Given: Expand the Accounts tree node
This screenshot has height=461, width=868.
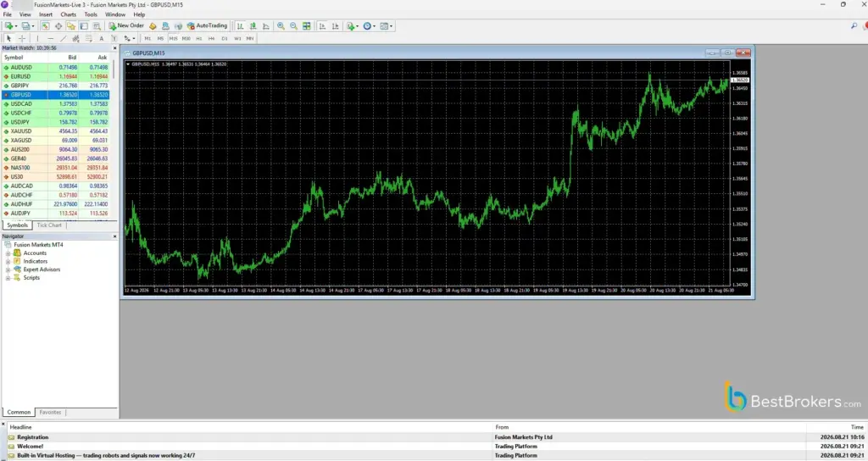Looking at the screenshot, I should click(8, 253).
